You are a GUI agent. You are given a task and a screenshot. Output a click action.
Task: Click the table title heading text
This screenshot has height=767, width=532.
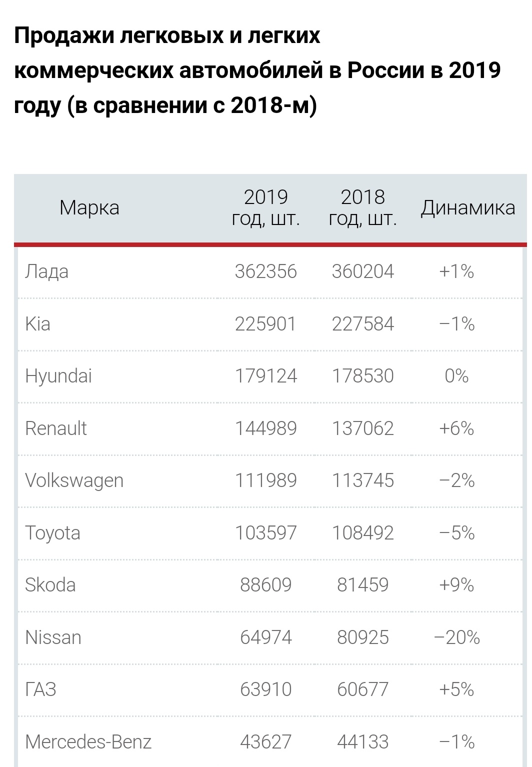257,70
